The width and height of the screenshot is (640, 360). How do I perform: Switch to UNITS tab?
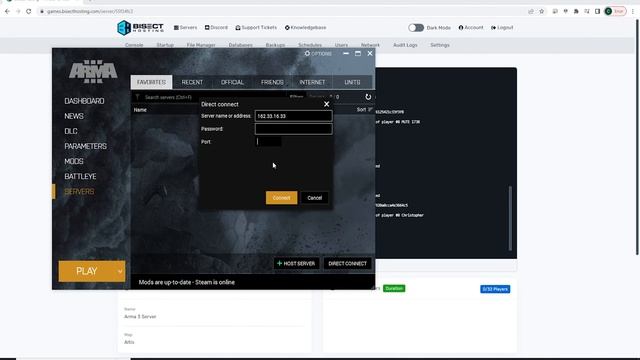[x=352, y=82]
